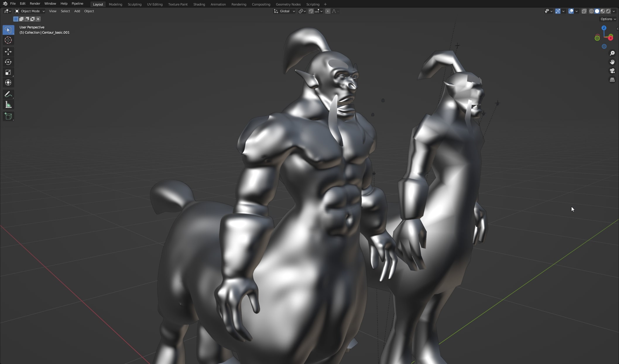The height and width of the screenshot is (364, 619).
Task: Click the Add Cube tool
Action: click(8, 116)
